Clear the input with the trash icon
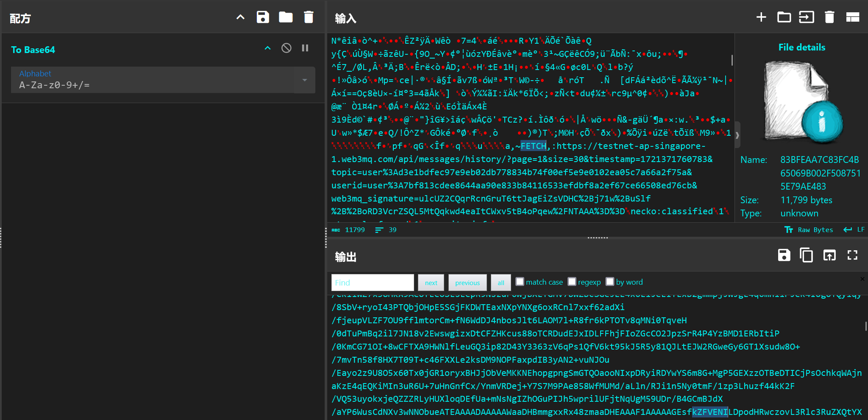Image resolution: width=868 pixels, height=420 pixels. click(x=829, y=17)
